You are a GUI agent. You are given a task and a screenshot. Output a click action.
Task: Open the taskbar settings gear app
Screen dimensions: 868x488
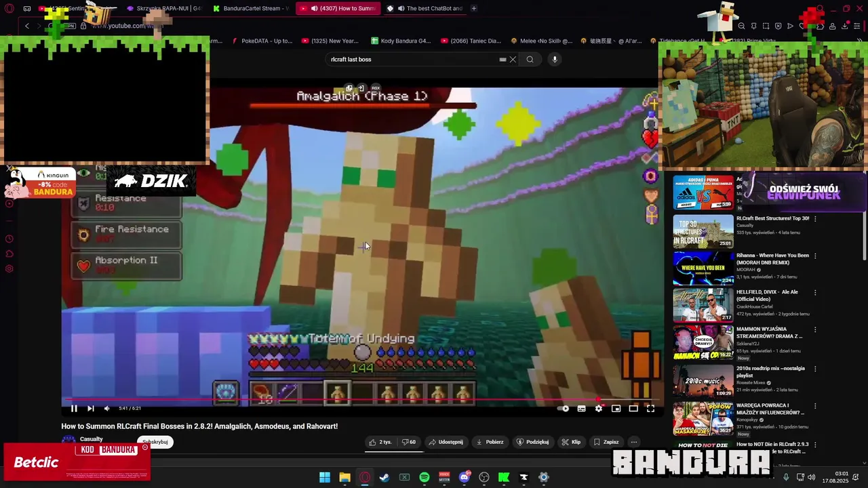pos(543,477)
